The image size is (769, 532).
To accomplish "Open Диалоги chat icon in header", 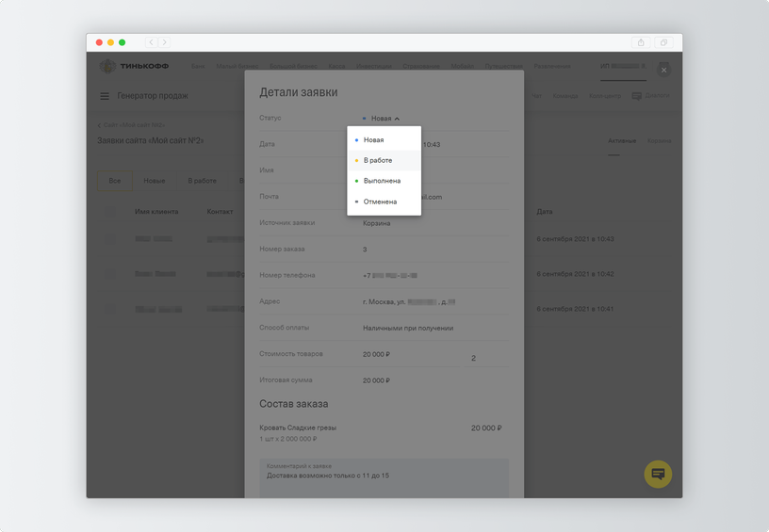I will pyautogui.click(x=636, y=96).
